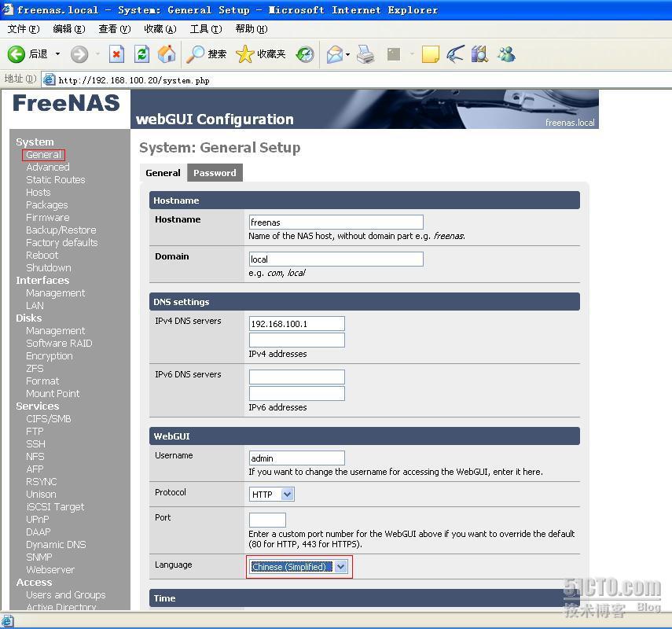The height and width of the screenshot is (629, 672).
Task: Open the 收藏(A) Favorites menu
Action: [x=160, y=29]
